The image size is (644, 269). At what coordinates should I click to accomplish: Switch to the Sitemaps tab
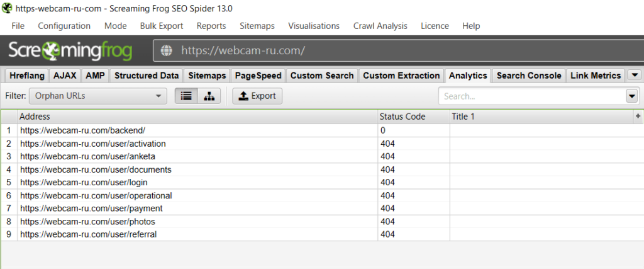[207, 76]
